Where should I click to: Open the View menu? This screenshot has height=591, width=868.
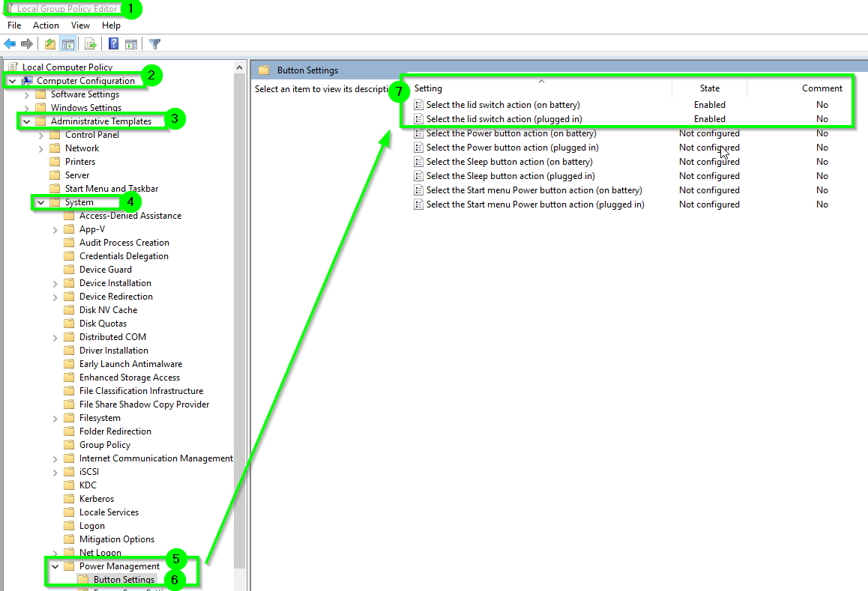click(80, 25)
